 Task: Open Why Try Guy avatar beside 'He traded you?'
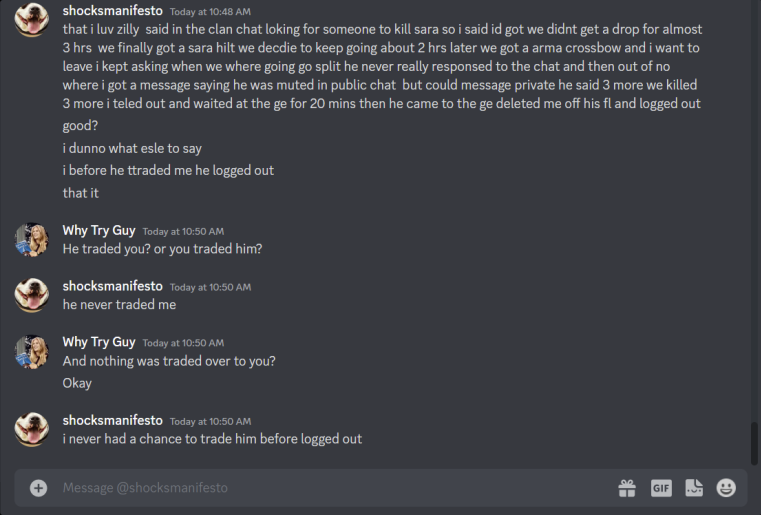pos(32,240)
